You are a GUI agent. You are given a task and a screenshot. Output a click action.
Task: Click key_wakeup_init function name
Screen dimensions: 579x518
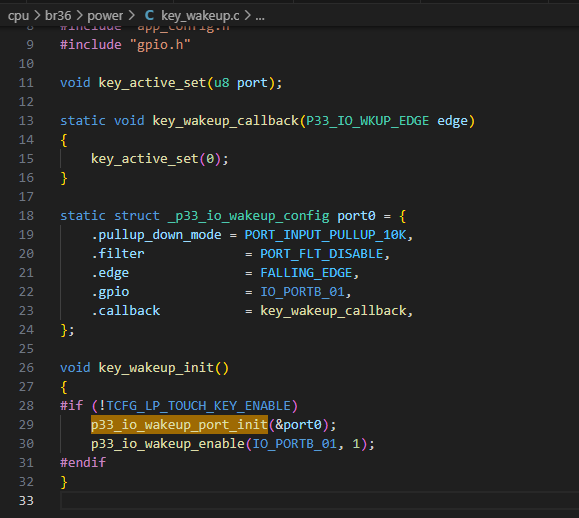point(156,368)
